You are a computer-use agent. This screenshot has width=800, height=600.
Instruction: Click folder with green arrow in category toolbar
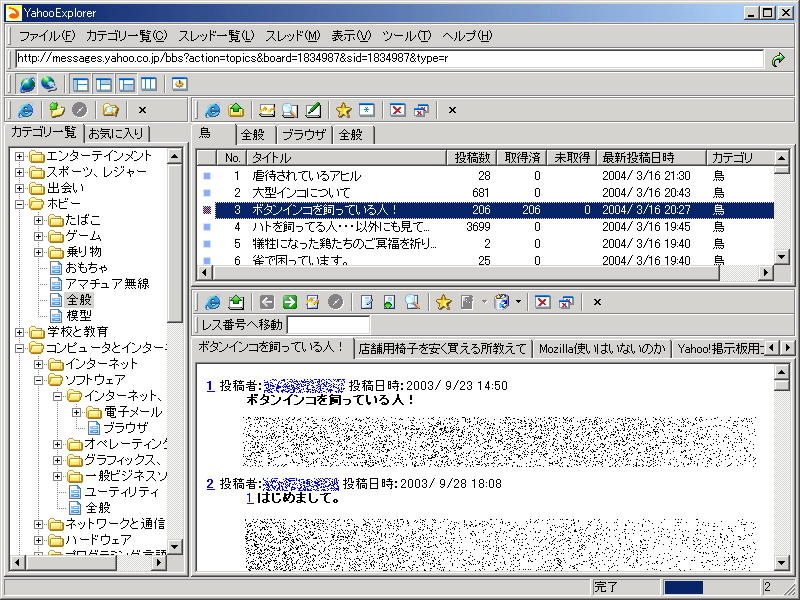pos(56,110)
